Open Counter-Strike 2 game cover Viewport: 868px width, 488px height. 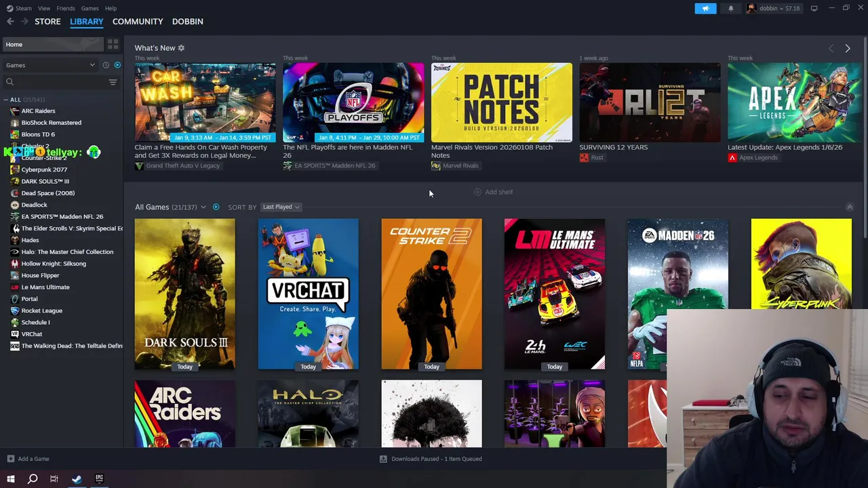[x=431, y=294]
